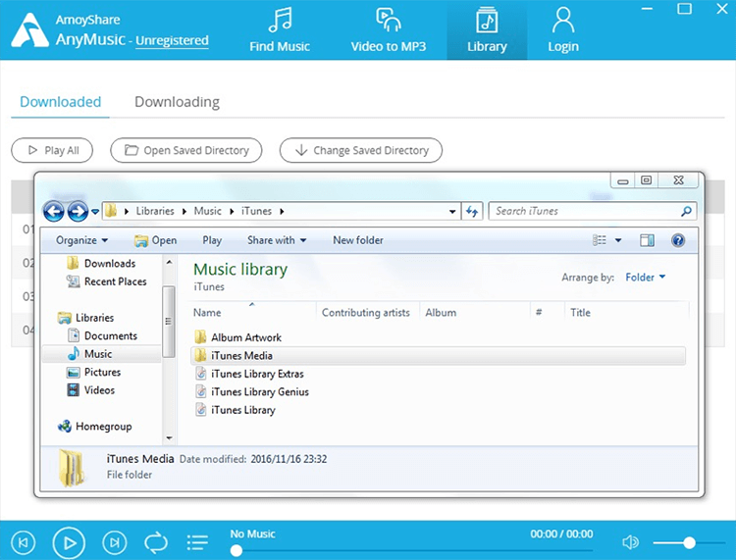Switch to the Downloaded tab

[60, 102]
